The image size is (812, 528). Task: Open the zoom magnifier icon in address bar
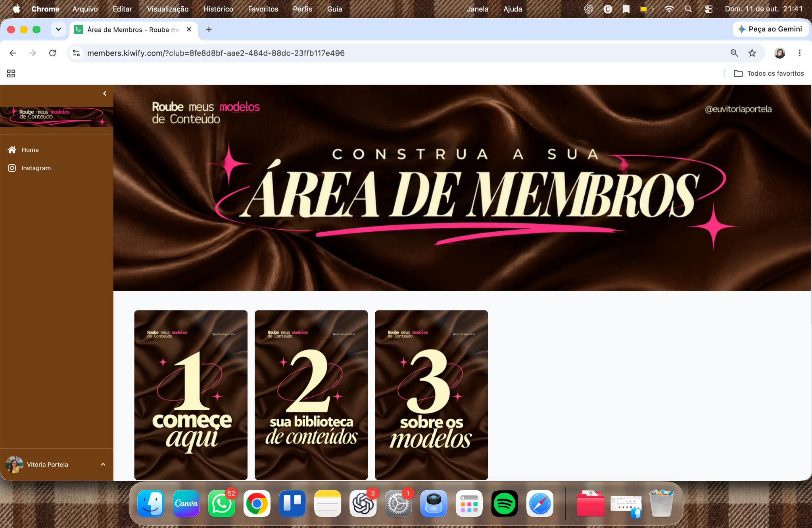click(734, 53)
